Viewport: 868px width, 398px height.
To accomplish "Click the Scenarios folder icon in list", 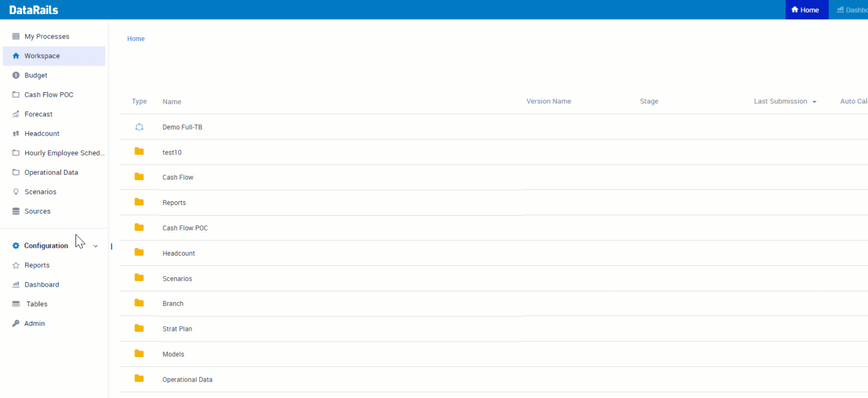I will (x=139, y=278).
